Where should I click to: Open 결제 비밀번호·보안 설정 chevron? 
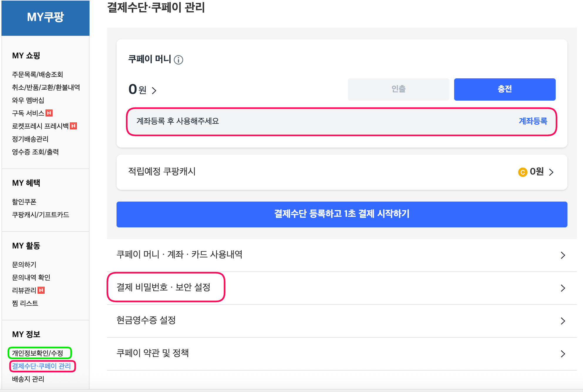[x=562, y=288]
